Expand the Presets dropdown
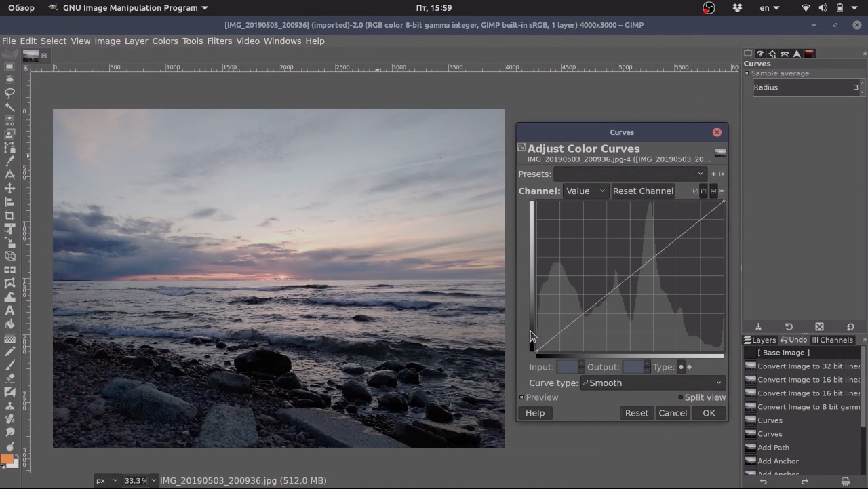868x489 pixels. pos(630,174)
